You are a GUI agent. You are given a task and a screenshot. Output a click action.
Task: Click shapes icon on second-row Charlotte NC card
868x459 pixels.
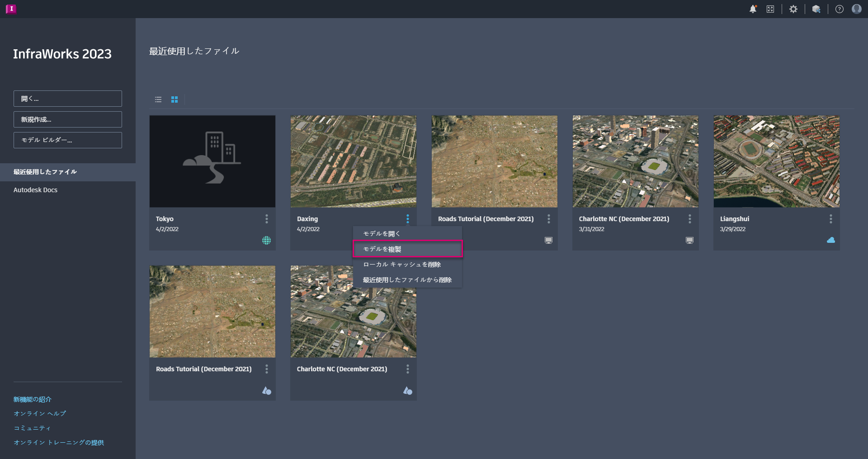(x=408, y=391)
